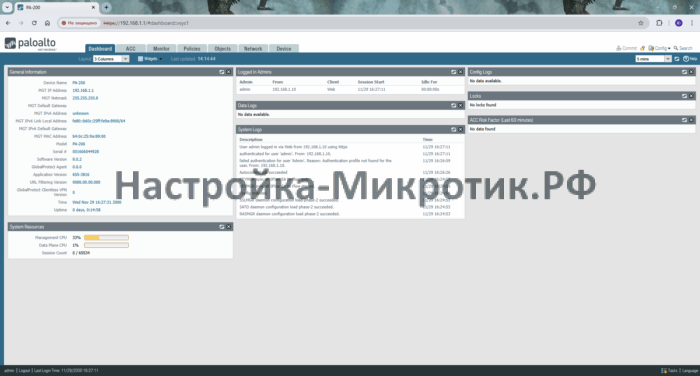
Task: Close the Config Logs widget
Action: point(691,72)
